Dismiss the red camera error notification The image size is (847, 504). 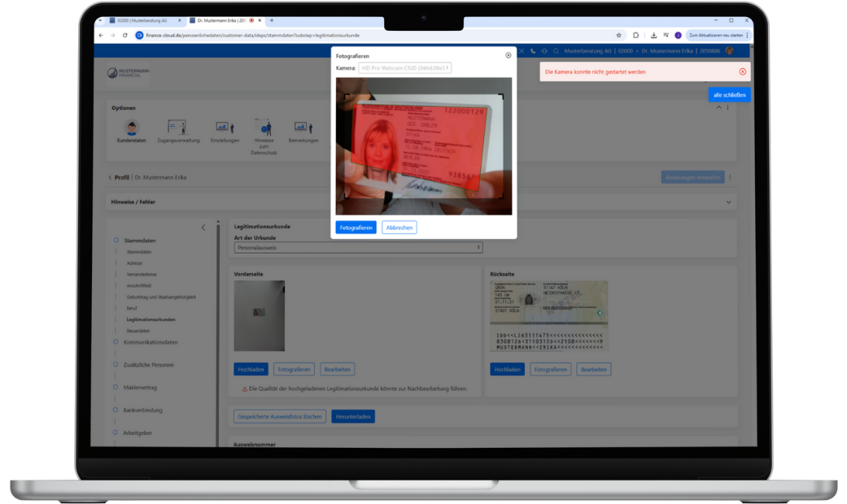pyautogui.click(x=742, y=72)
